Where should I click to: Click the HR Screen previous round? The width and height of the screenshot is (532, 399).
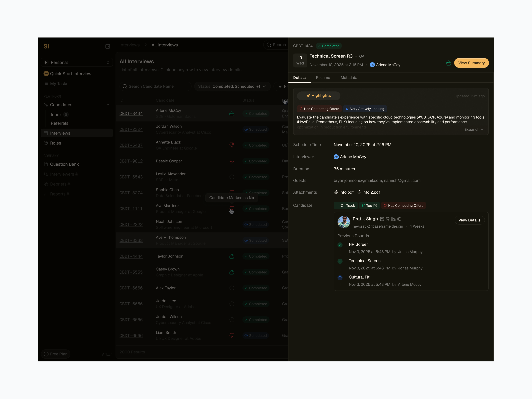pos(359,244)
